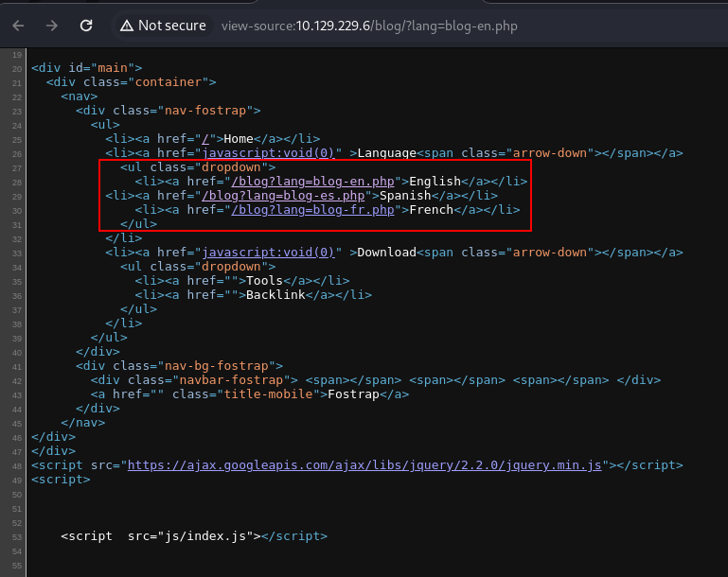
Task: Click the "Home" link text
Action: [239, 139]
